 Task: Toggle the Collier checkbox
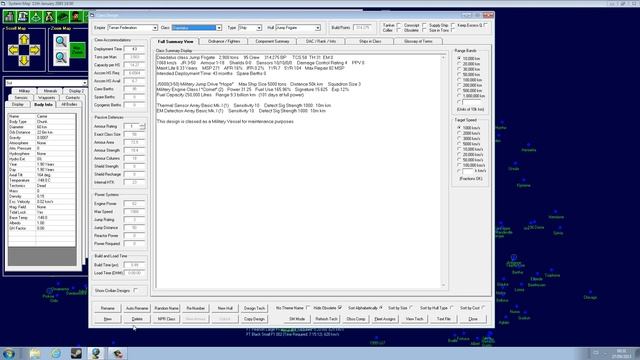point(399,30)
